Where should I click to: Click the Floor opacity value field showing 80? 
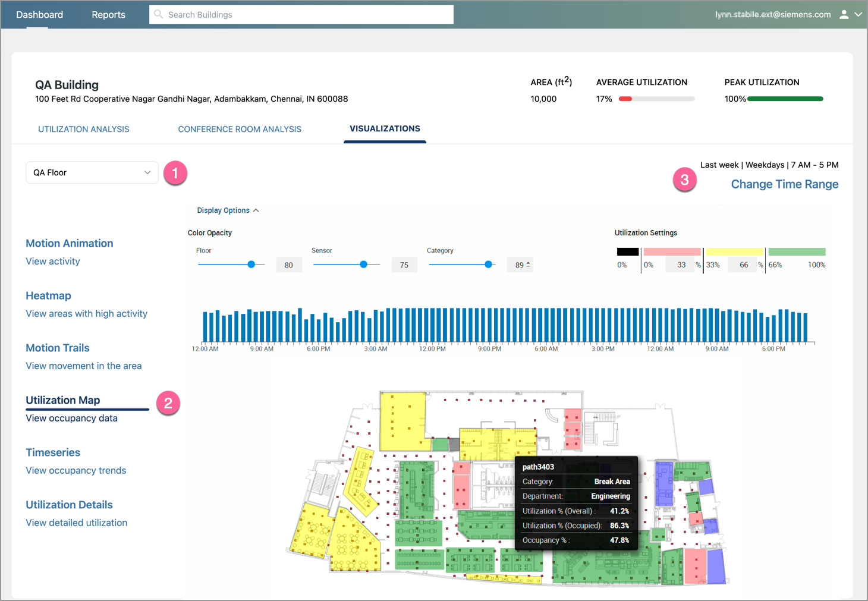click(289, 264)
